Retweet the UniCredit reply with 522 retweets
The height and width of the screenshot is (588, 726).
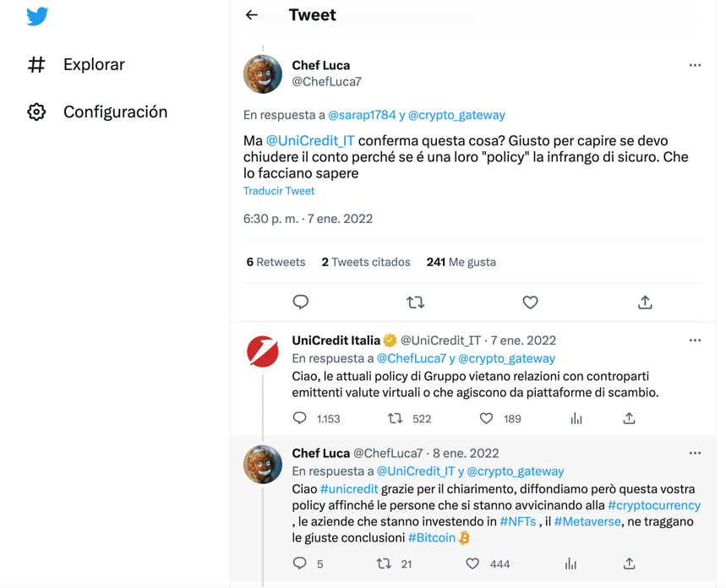[395, 418]
